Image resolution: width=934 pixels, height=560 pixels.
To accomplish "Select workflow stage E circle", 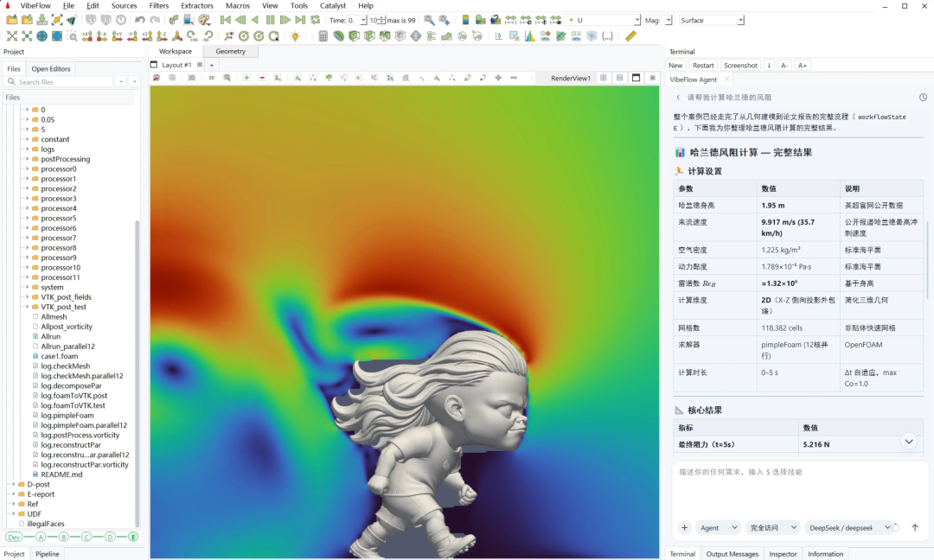I will click(x=133, y=537).
